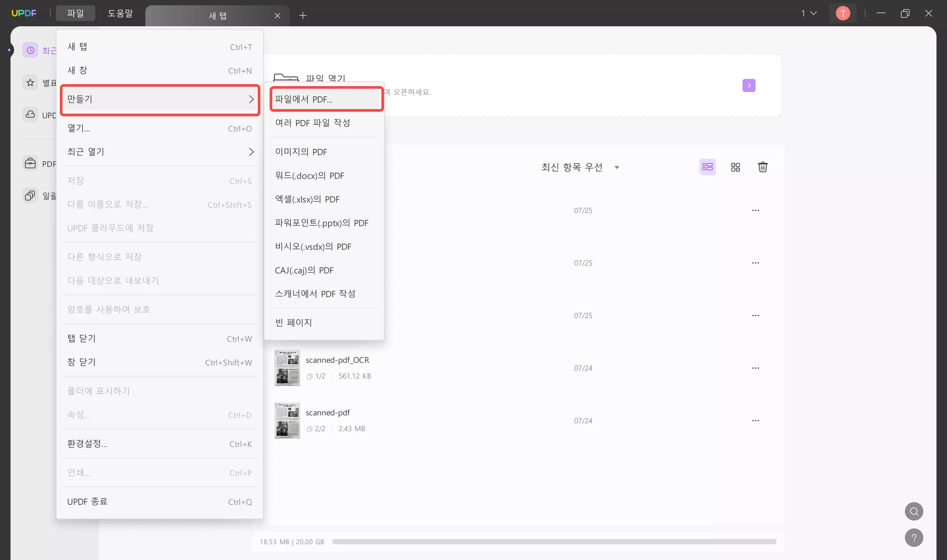Screen dimensions: 947x560
Task: Restore the window with the restore button
Action: coord(905,13)
